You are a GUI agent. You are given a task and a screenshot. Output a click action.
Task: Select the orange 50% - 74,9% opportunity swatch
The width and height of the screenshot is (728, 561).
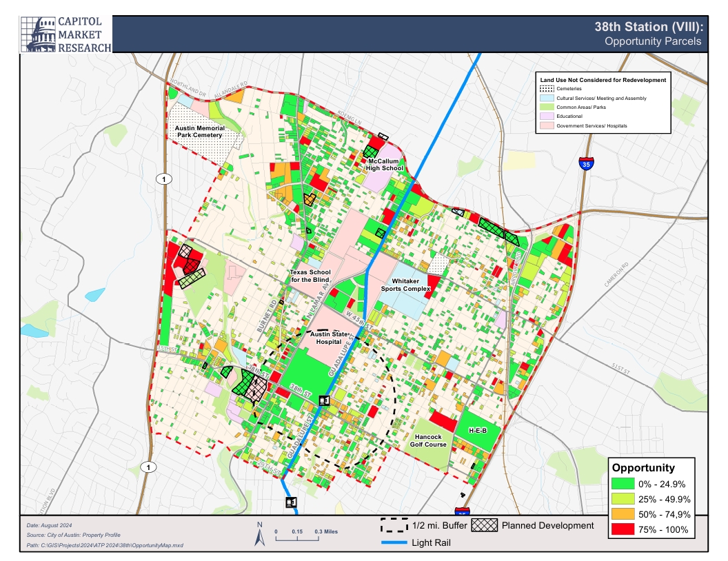coord(623,515)
